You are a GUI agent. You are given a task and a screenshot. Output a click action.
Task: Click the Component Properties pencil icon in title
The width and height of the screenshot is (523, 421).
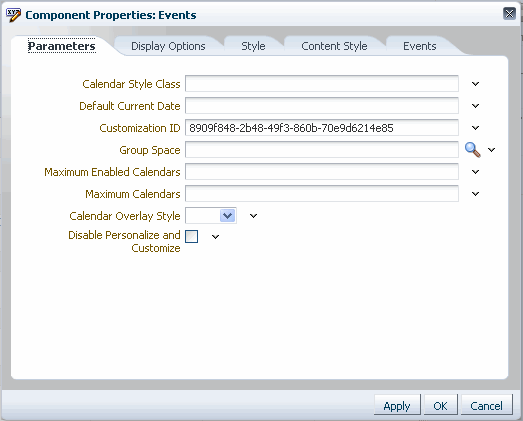pos(13,15)
